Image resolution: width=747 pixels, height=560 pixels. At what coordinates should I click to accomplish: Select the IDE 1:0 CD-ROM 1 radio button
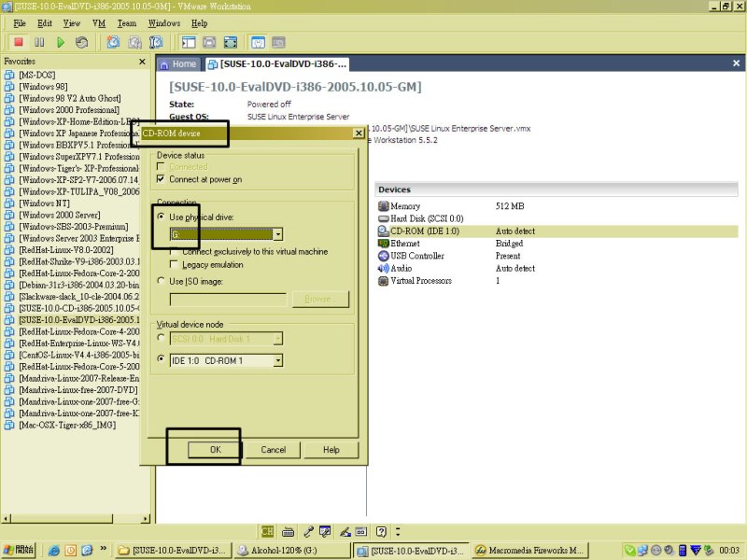click(161, 358)
